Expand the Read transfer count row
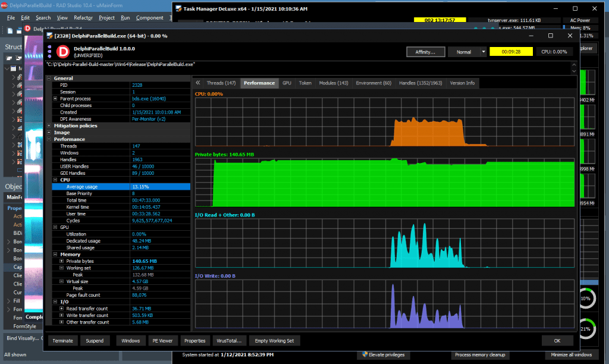 pos(61,309)
